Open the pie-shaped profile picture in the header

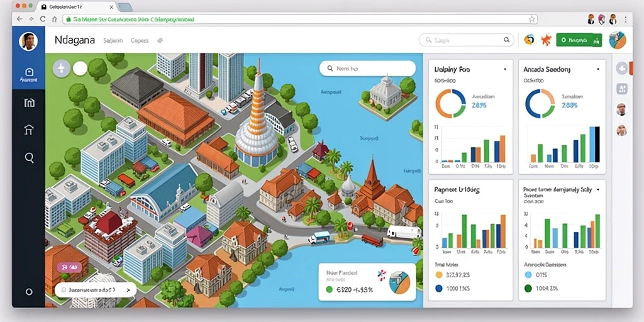pyautogui.click(x=618, y=40)
